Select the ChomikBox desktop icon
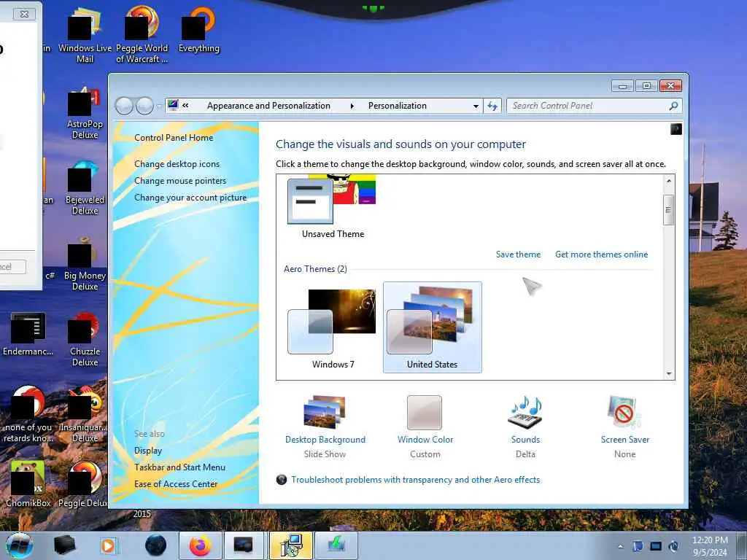747x560 pixels. click(28, 484)
